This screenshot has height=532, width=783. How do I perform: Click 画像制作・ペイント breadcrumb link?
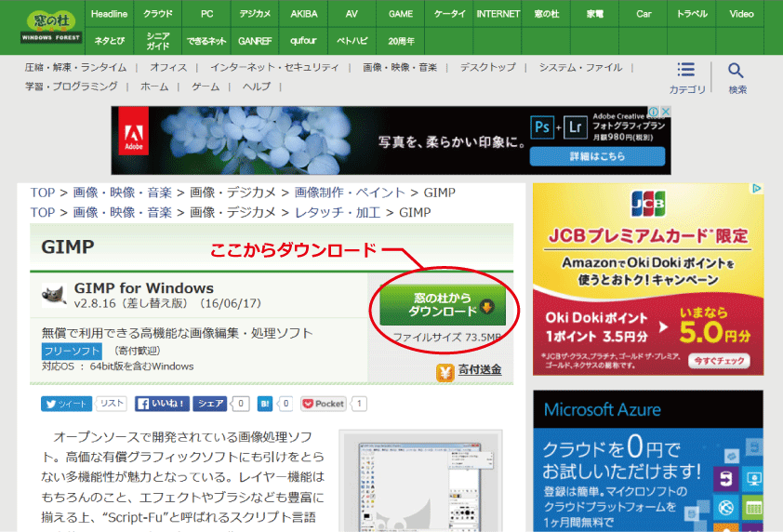point(350,193)
